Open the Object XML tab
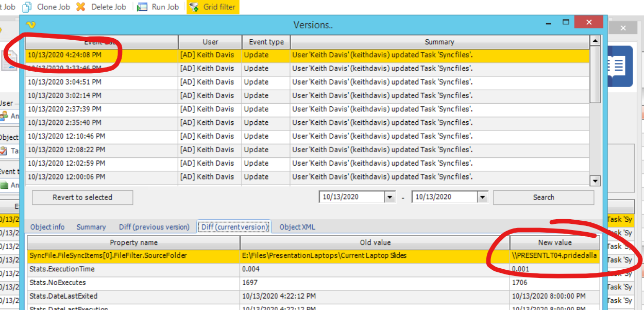This screenshot has height=310, width=644. coord(297,227)
